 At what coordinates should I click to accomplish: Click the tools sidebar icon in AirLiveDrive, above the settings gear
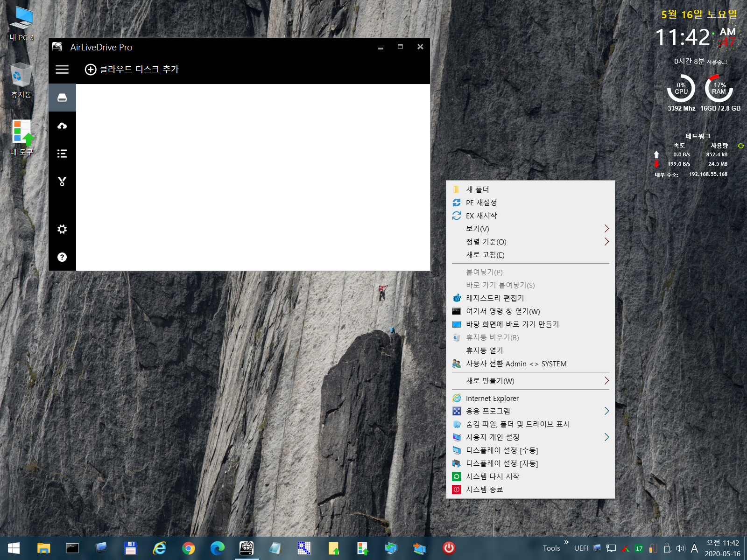click(62, 182)
